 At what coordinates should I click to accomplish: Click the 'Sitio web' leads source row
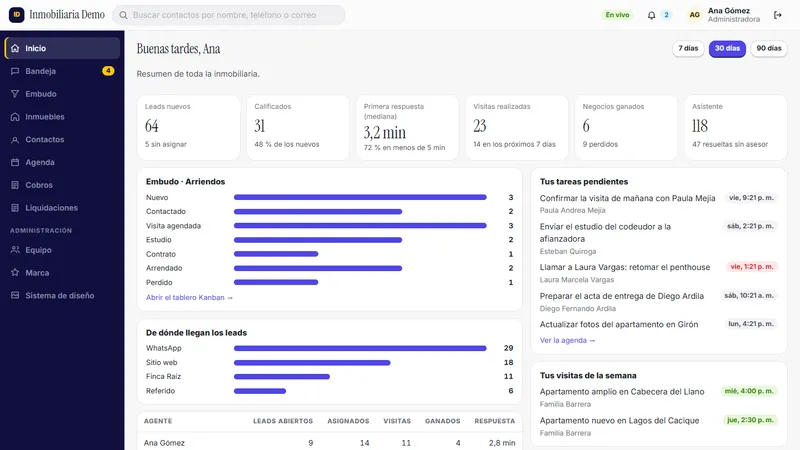pyautogui.click(x=330, y=363)
